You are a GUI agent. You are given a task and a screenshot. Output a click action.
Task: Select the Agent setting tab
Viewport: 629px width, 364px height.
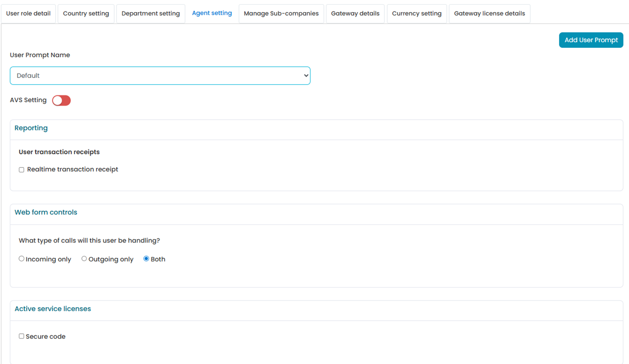click(x=212, y=13)
